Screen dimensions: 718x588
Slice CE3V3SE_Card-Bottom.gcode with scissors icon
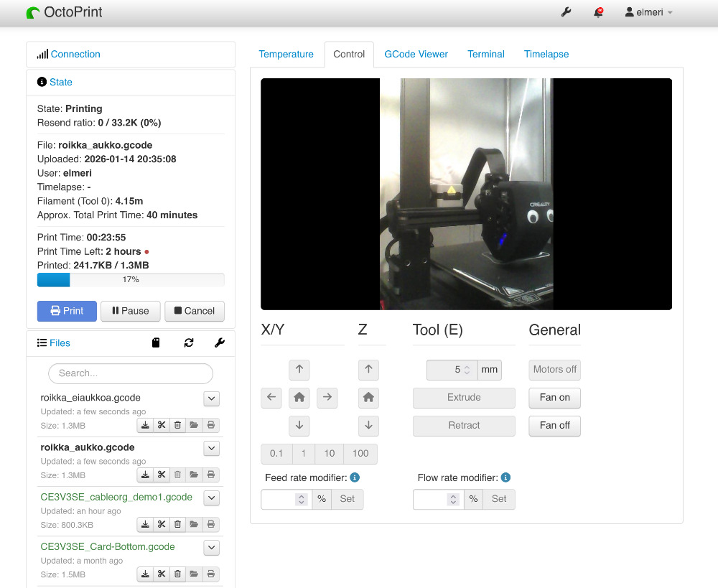coord(162,574)
